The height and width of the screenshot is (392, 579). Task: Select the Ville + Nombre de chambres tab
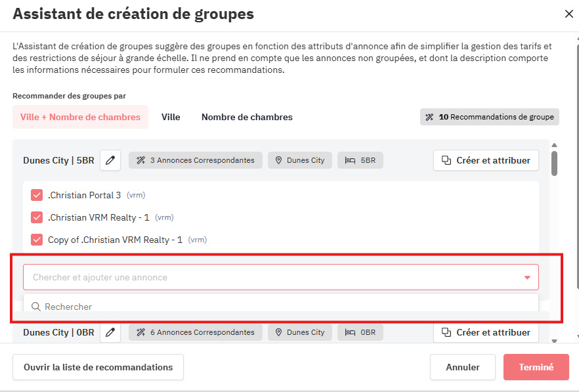coord(80,117)
